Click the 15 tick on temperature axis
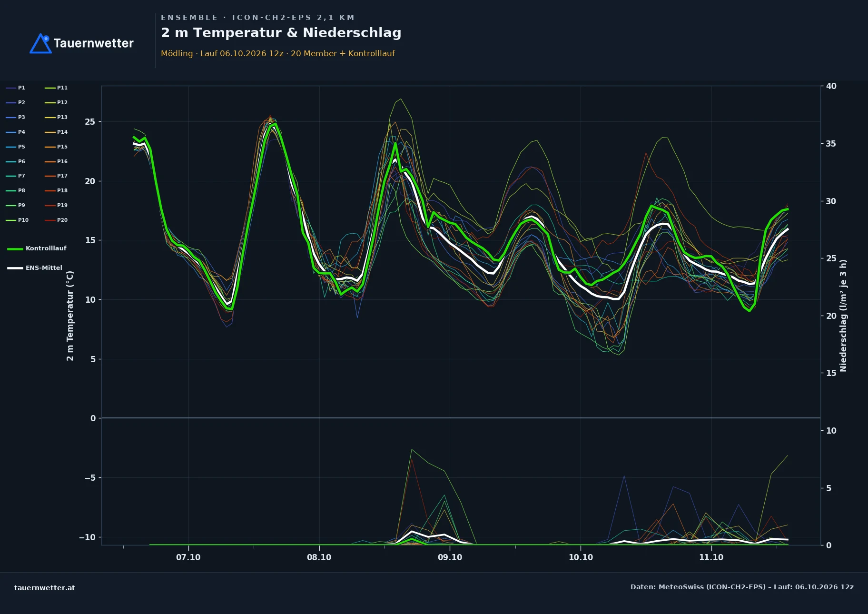The width and height of the screenshot is (868, 614). point(90,240)
